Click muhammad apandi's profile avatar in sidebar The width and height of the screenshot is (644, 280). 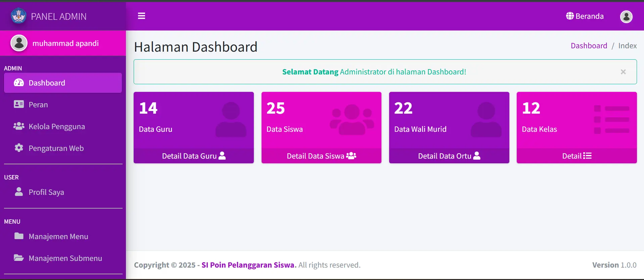click(19, 43)
